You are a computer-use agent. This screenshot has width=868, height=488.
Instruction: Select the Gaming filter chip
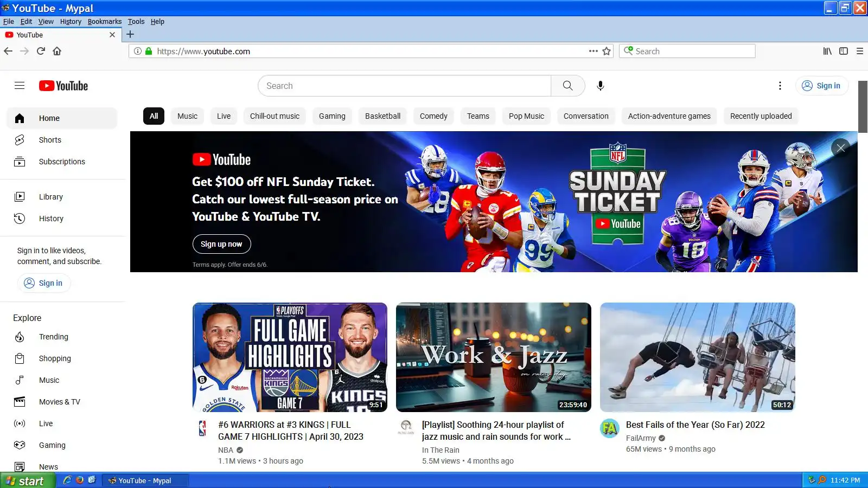point(332,116)
